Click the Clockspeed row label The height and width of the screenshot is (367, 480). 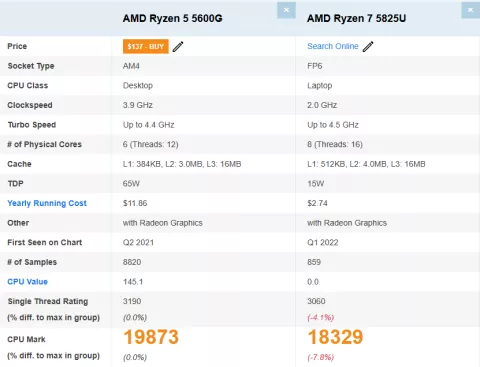30,105
